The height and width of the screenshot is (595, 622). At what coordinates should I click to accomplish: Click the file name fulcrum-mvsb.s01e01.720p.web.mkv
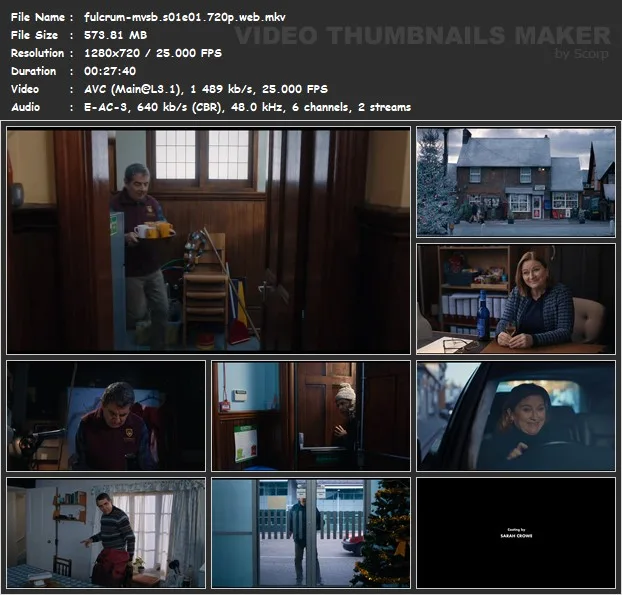pos(184,17)
